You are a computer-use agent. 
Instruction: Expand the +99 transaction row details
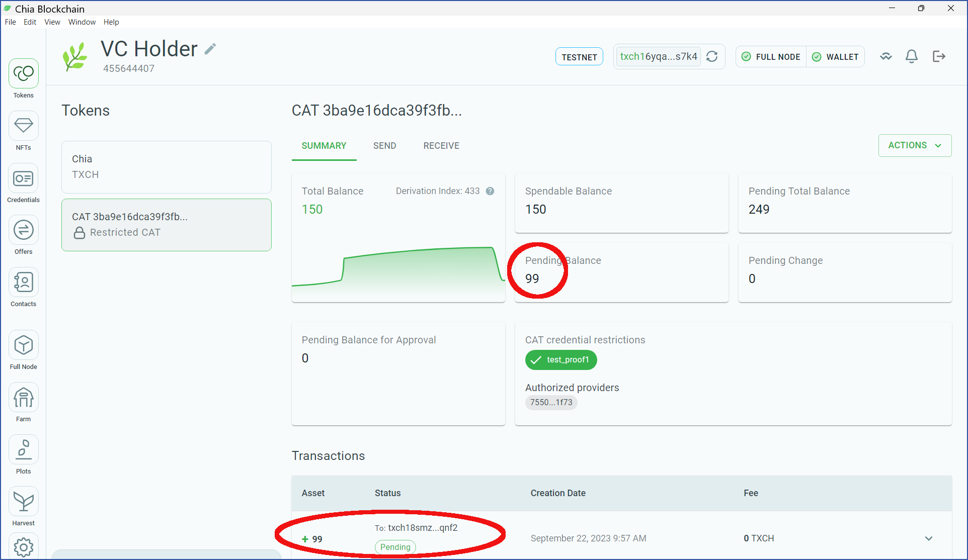pyautogui.click(x=929, y=538)
